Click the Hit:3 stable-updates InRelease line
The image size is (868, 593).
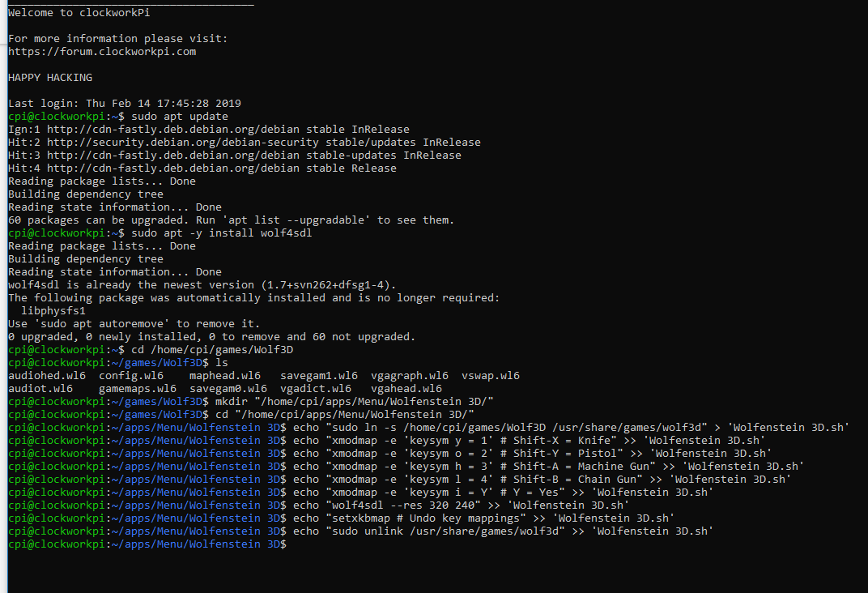click(235, 156)
